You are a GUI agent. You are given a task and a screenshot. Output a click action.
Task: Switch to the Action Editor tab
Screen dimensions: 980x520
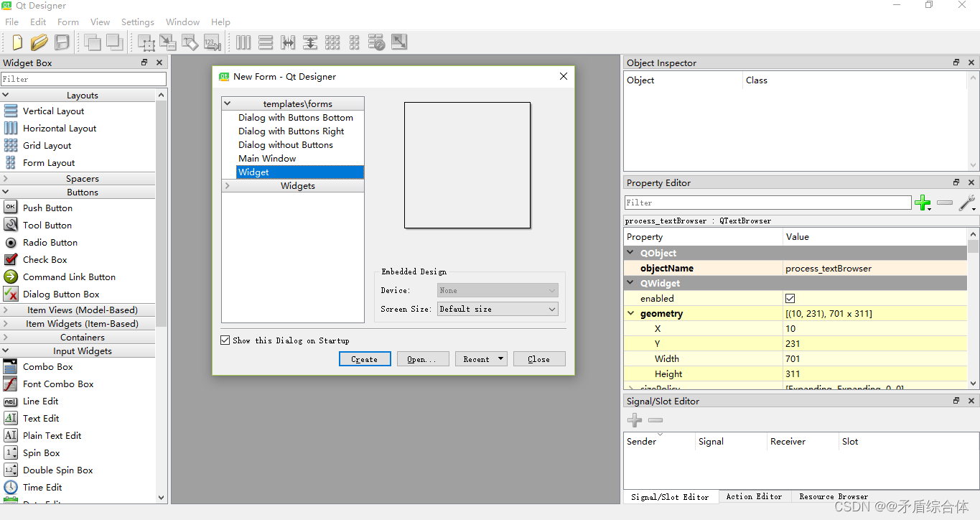click(754, 496)
